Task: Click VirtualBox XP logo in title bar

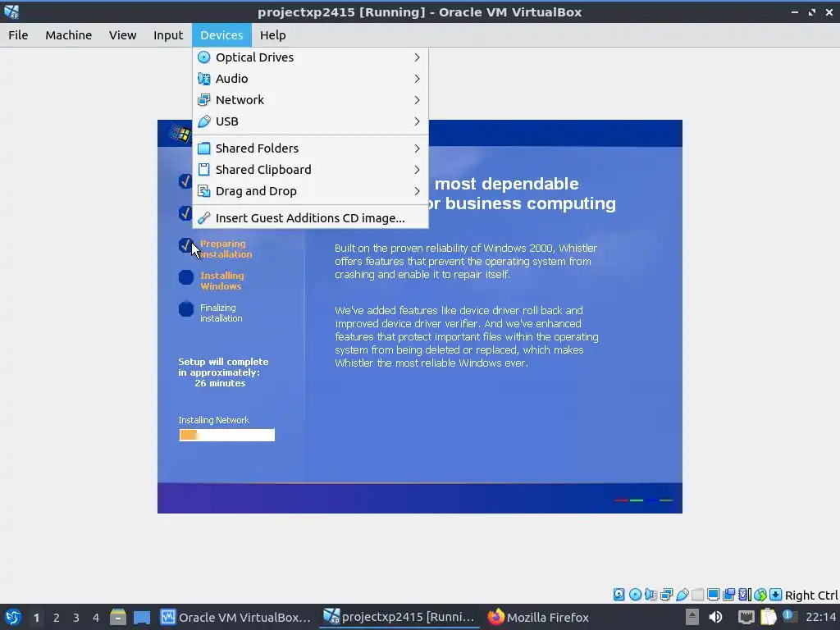Action: 11,11
